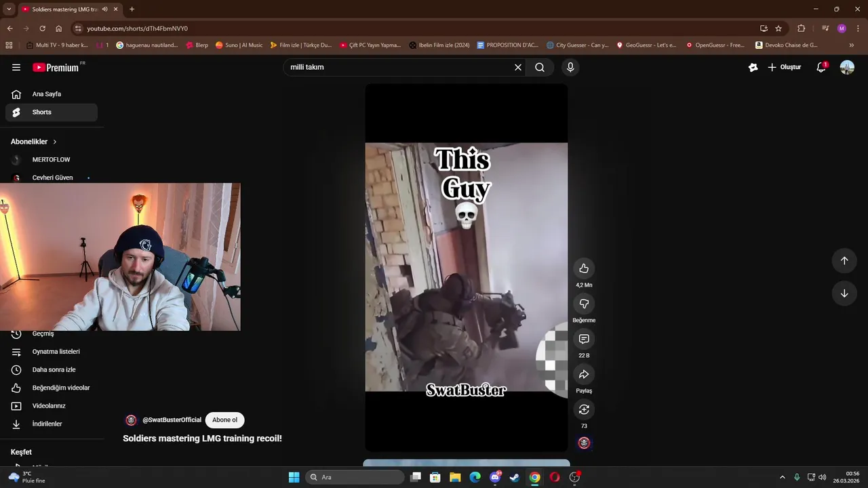Open the Suno | AI Music bookmark

coord(239,45)
